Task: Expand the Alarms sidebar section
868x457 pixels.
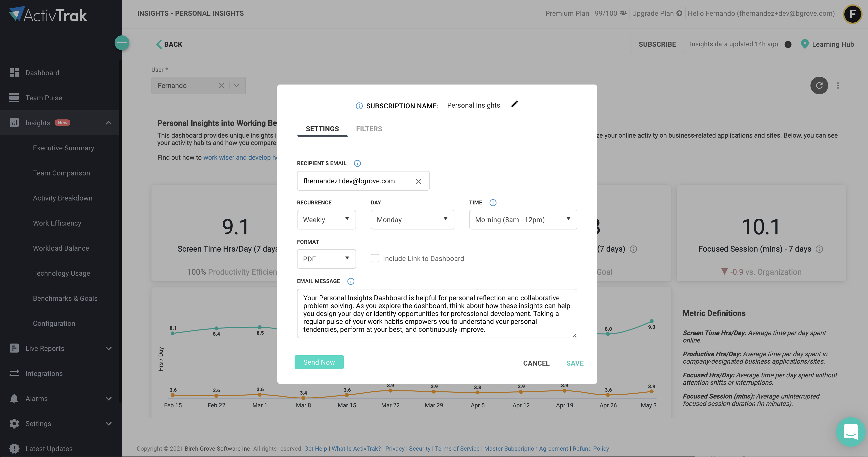Action: (x=108, y=399)
